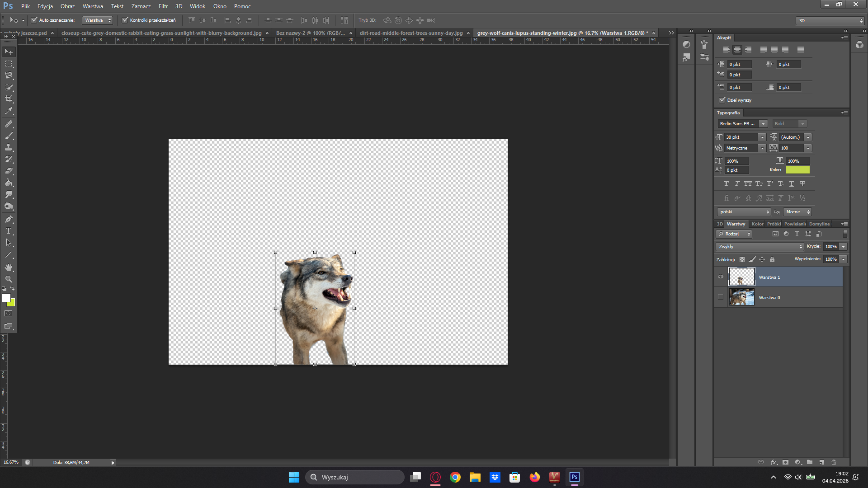The image size is (868, 488).
Task: Show the hidden Warstwa 0 layer
Action: (721, 297)
